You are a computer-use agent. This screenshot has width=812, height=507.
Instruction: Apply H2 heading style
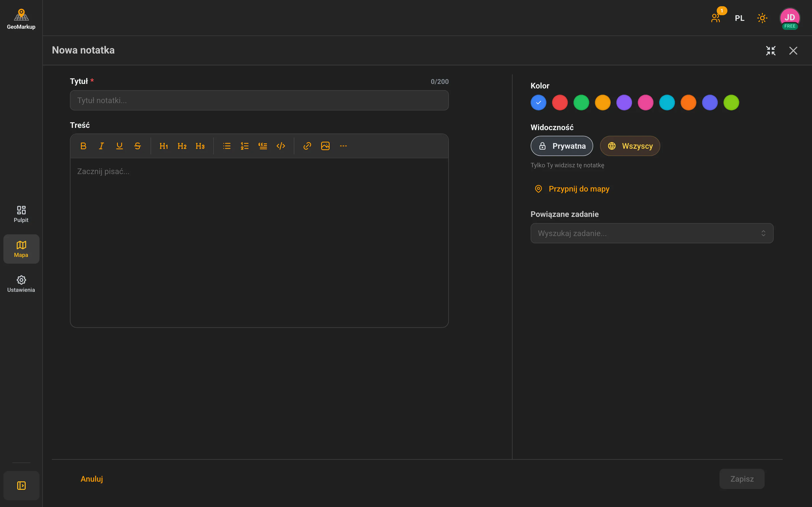point(182,146)
